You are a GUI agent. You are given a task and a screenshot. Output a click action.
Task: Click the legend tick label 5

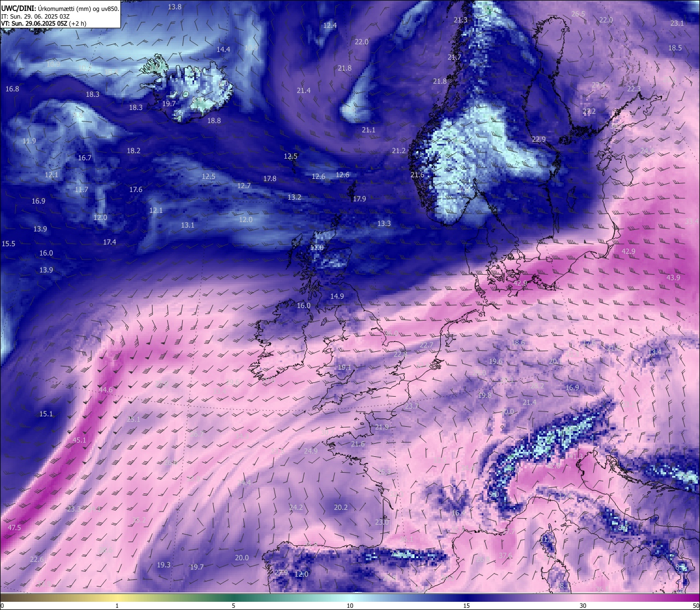[234, 606]
